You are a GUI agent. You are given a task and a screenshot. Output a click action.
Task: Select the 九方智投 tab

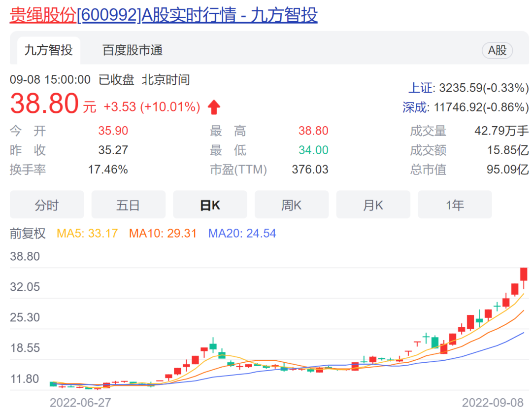48,50
